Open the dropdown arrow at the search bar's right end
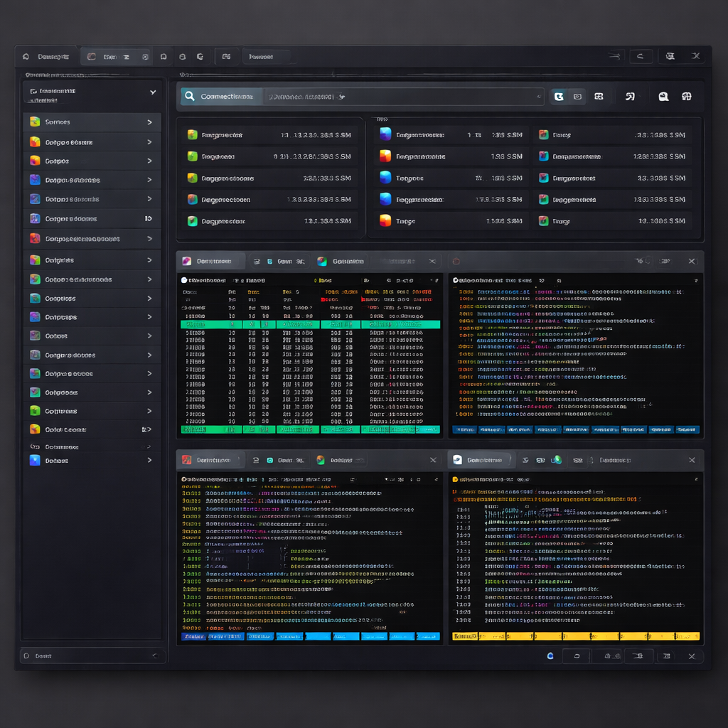 (538, 97)
